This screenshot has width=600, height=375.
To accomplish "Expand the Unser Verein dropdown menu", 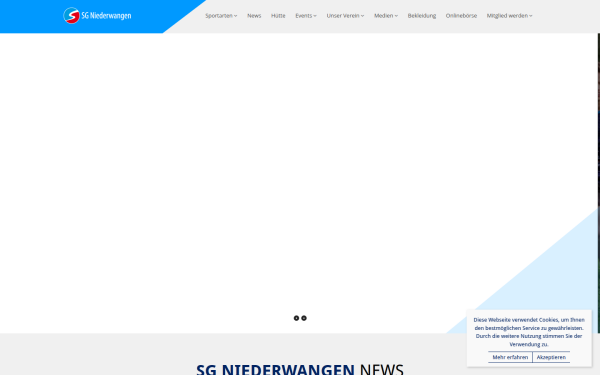I will point(345,16).
